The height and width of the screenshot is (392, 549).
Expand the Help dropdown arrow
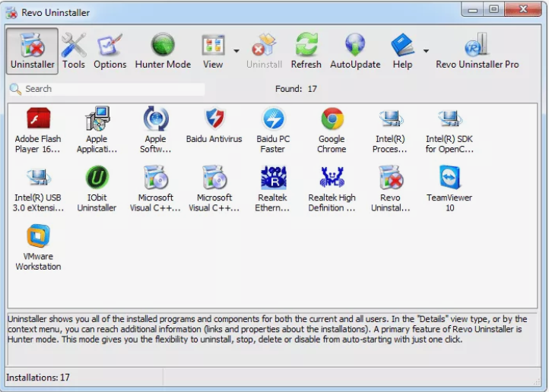pyautogui.click(x=426, y=51)
